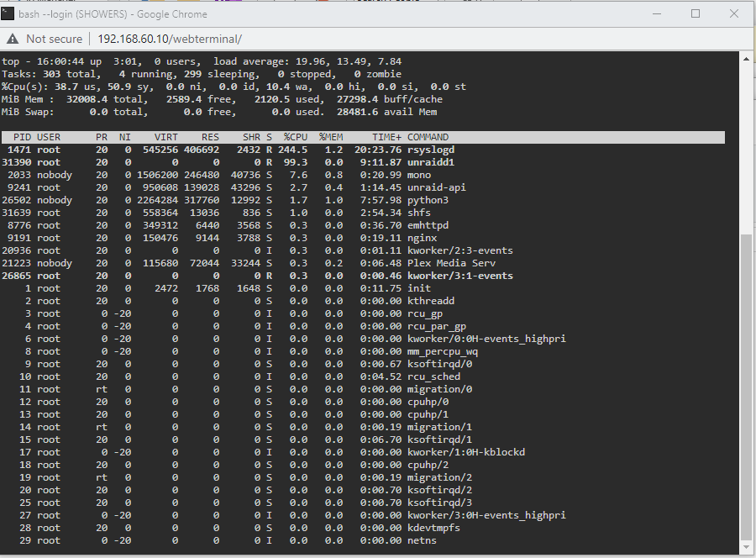Click the python3 process name
The image size is (756, 558).
pyautogui.click(x=428, y=200)
